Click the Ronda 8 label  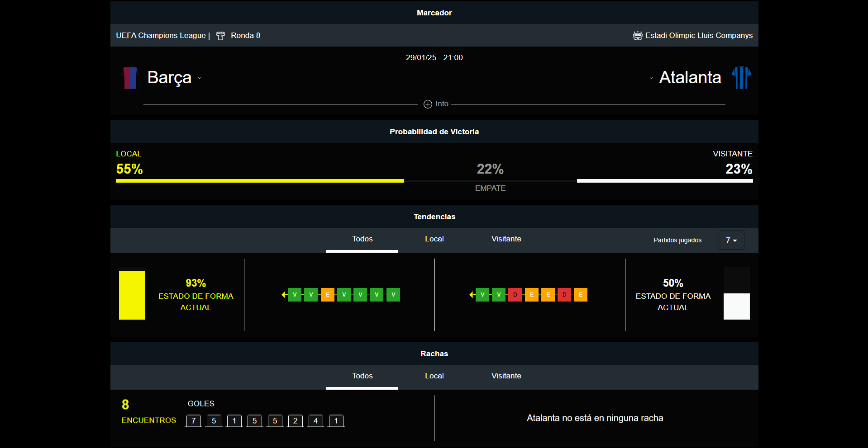coord(245,35)
